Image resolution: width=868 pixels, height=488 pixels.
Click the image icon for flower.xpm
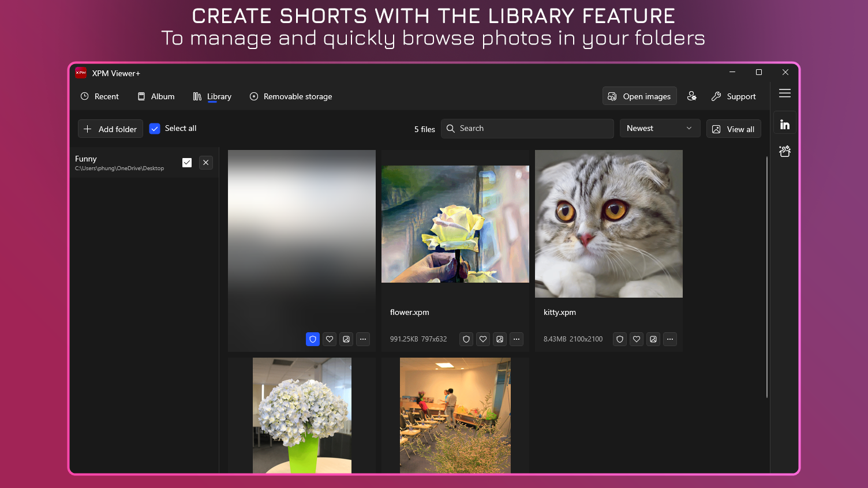click(500, 339)
